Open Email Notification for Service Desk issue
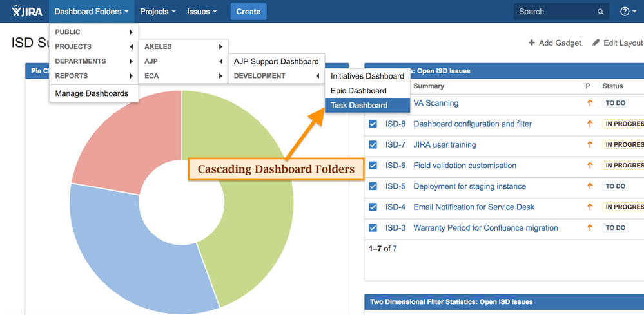The image size is (644, 315). point(474,207)
